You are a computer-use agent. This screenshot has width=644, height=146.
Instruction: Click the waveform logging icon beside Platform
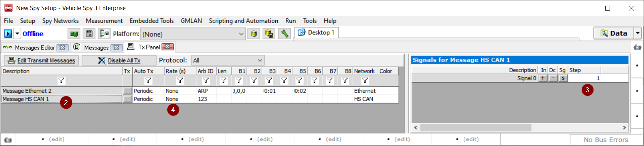[105, 34]
